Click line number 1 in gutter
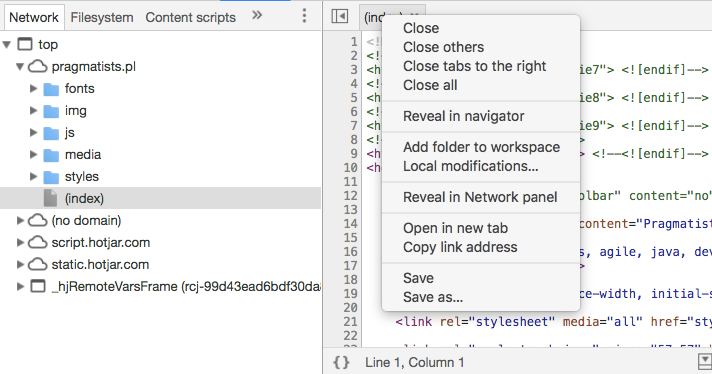Viewport: 712px width, 374px height. (354, 42)
